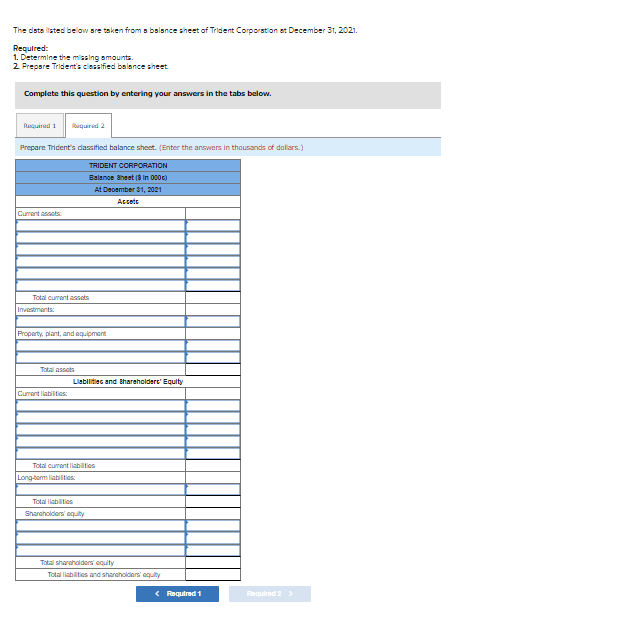Open the fourth account dropdown under Current assets
The width and height of the screenshot is (632, 629).
tap(100, 262)
